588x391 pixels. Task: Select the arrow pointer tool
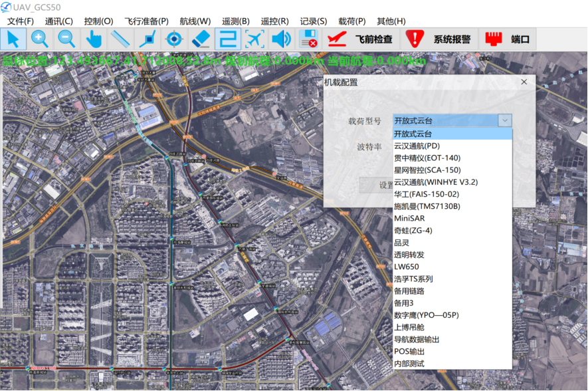[x=13, y=39]
